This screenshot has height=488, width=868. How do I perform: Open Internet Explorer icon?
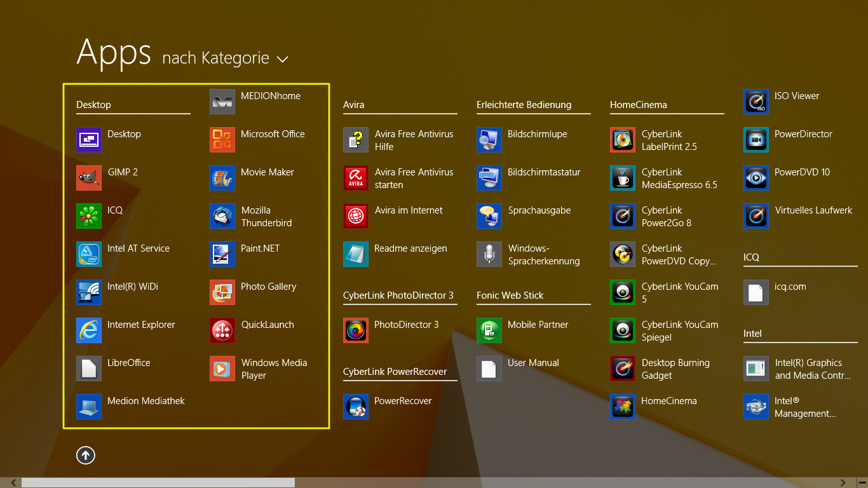click(x=89, y=330)
